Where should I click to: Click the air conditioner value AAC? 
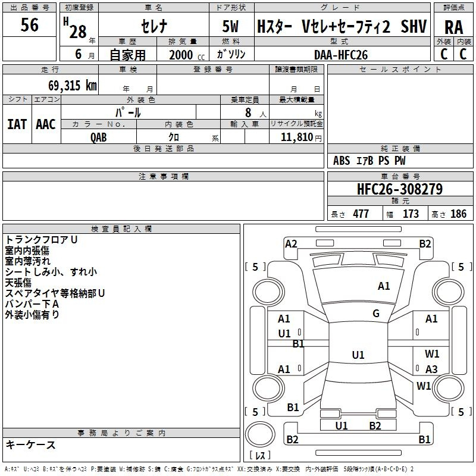click(x=46, y=124)
